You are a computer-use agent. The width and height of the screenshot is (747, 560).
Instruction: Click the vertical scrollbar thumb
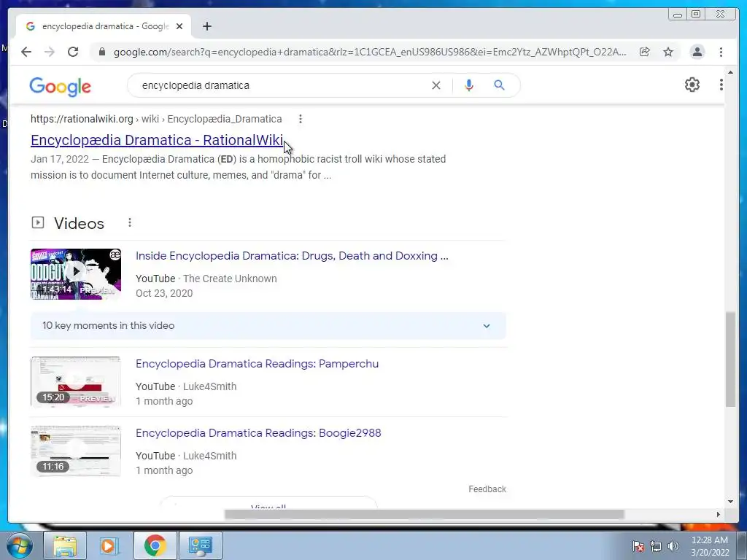pyautogui.click(x=730, y=359)
